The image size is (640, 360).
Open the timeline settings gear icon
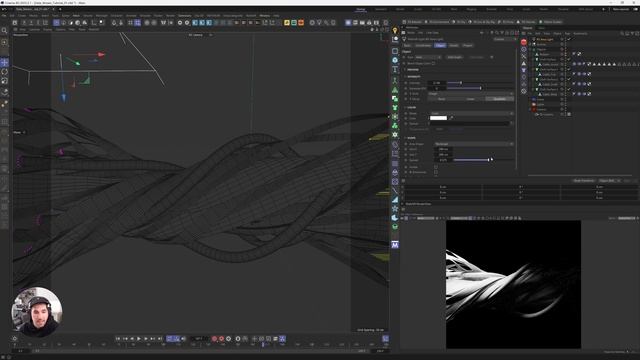[x=15, y=338]
